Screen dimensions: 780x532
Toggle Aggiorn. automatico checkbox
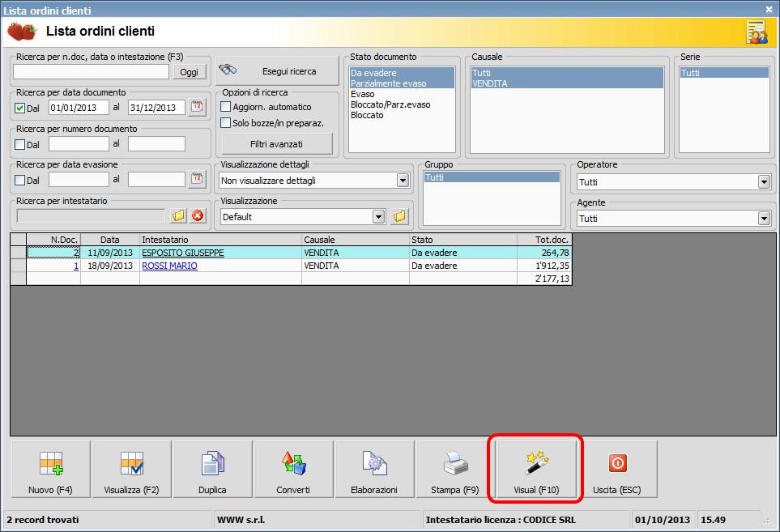[x=226, y=107]
